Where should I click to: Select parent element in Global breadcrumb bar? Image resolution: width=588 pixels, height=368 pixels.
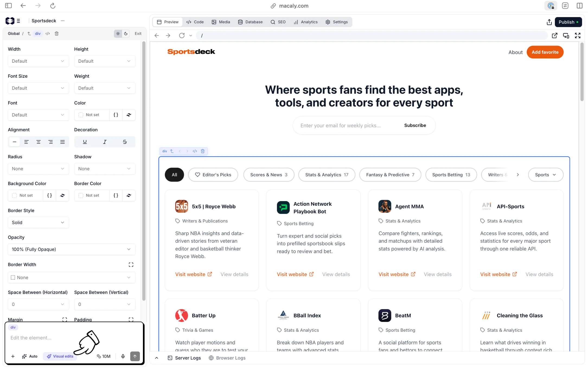click(29, 34)
